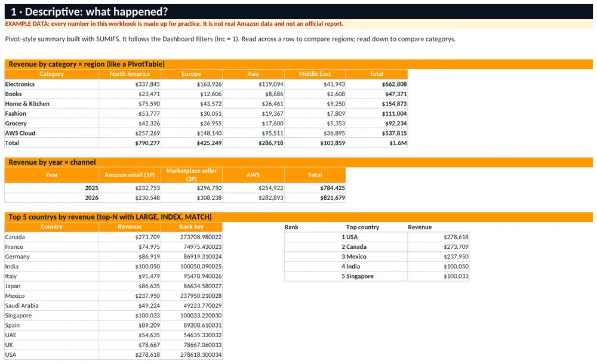Screen dimensions: 597x364
Task: Select the 2025 year row label
Action: tap(51, 188)
